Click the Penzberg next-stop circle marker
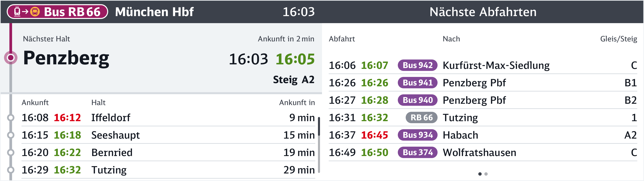This screenshot has height=181, width=644. (x=11, y=58)
